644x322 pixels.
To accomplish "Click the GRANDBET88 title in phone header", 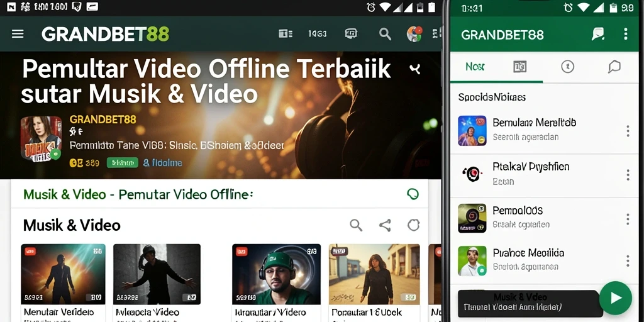I will tap(502, 35).
